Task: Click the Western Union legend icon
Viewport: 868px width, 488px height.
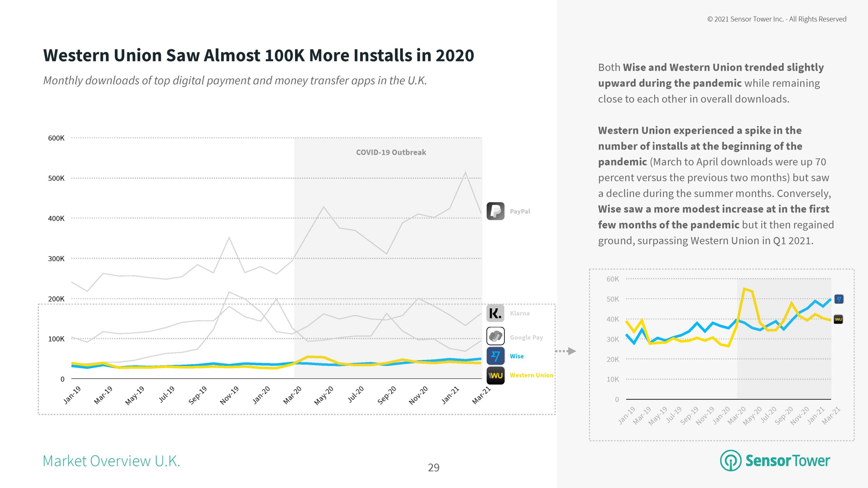Action: (495, 375)
